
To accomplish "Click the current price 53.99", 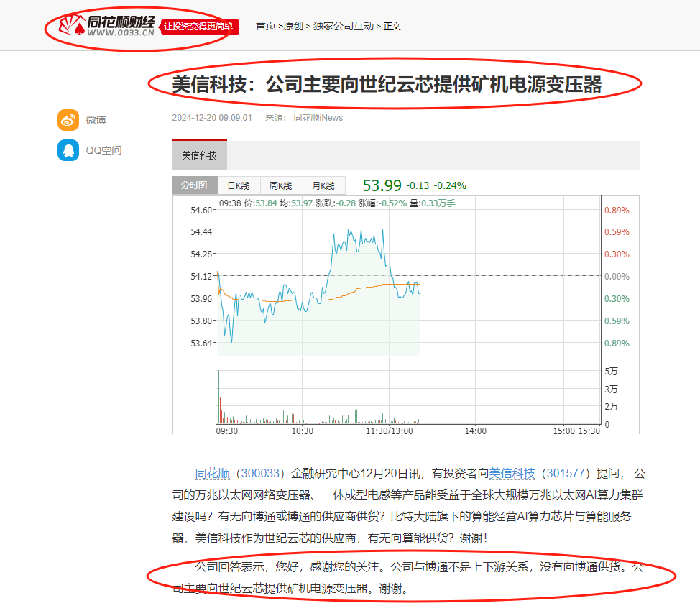I will [x=382, y=185].
